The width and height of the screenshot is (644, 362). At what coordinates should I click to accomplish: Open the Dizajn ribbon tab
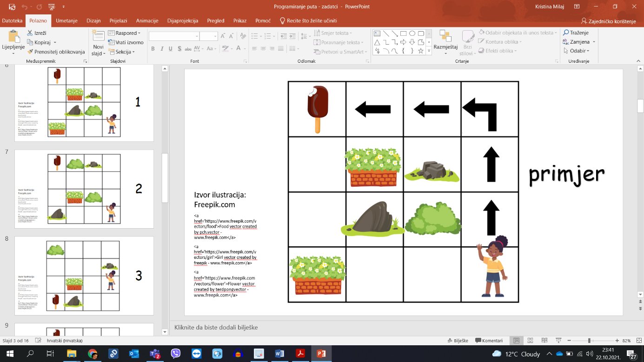(93, 20)
